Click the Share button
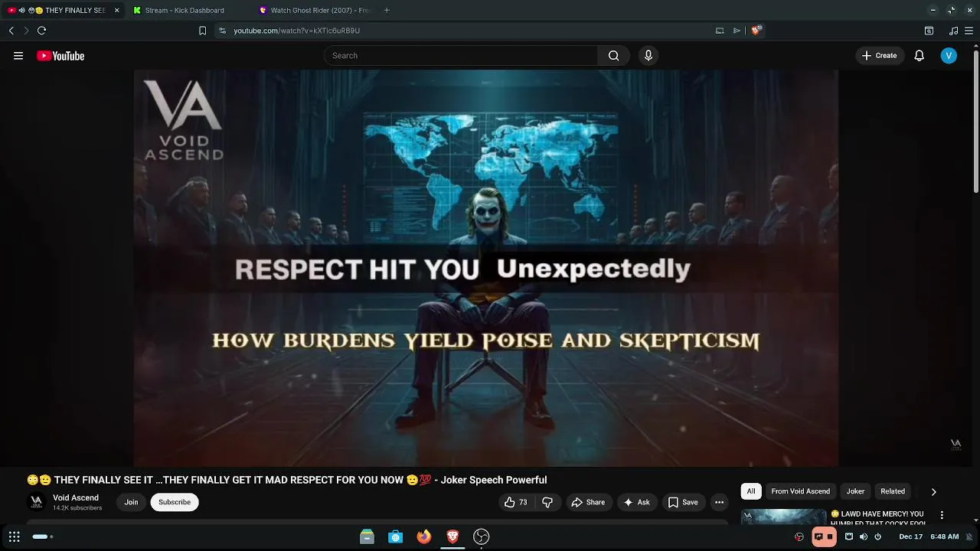 pos(588,502)
